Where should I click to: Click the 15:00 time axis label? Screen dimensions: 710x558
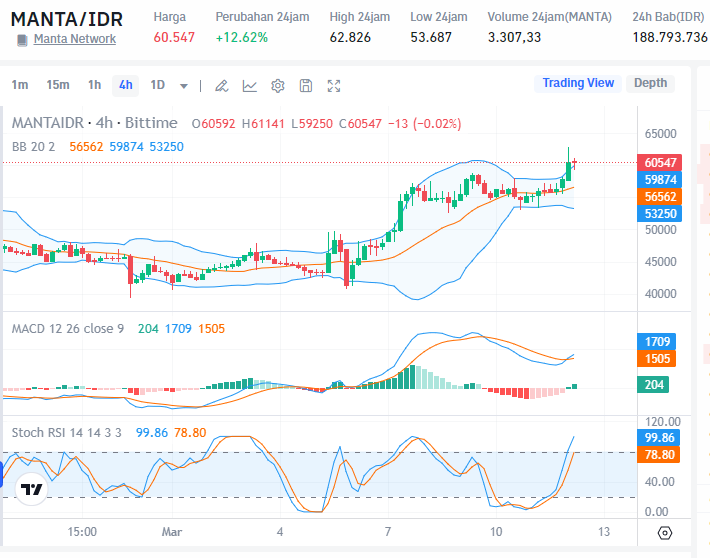pos(82,532)
